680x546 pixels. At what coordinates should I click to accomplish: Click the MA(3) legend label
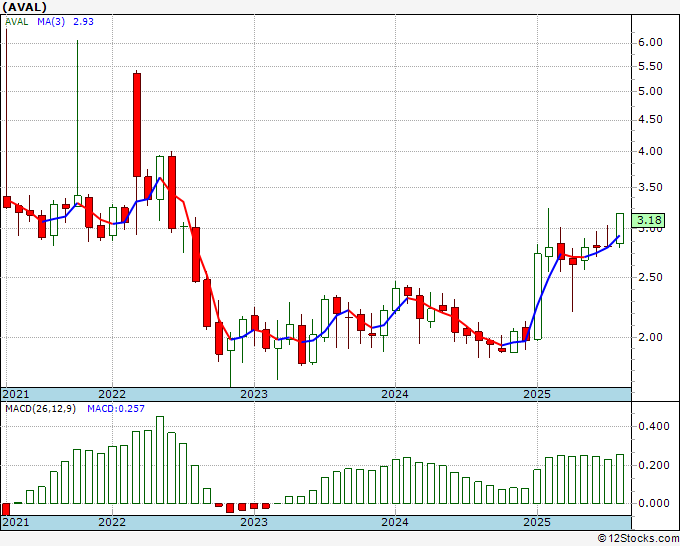tap(51, 22)
